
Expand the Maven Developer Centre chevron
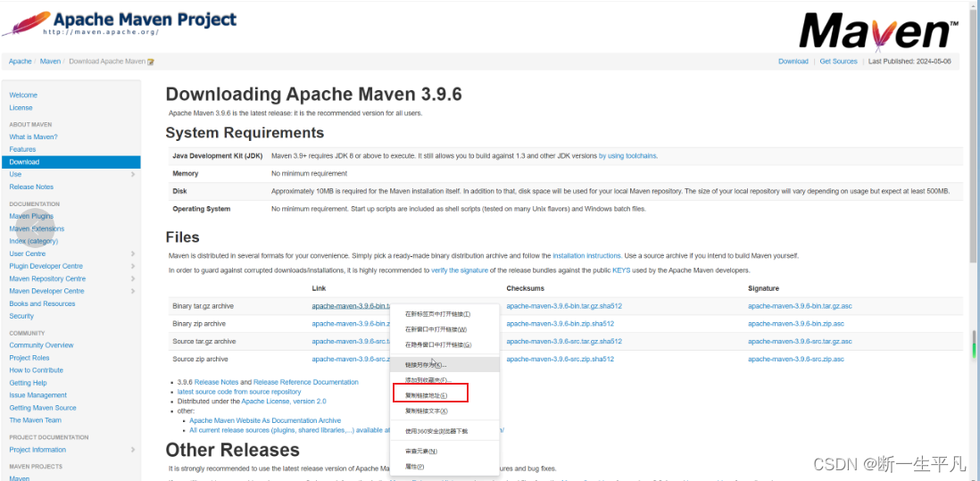pos(133,291)
